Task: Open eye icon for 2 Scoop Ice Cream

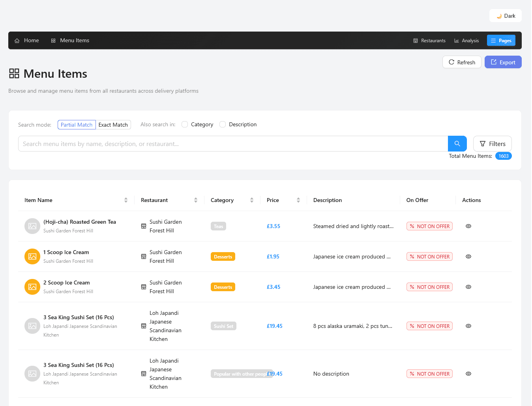Action: (468, 287)
